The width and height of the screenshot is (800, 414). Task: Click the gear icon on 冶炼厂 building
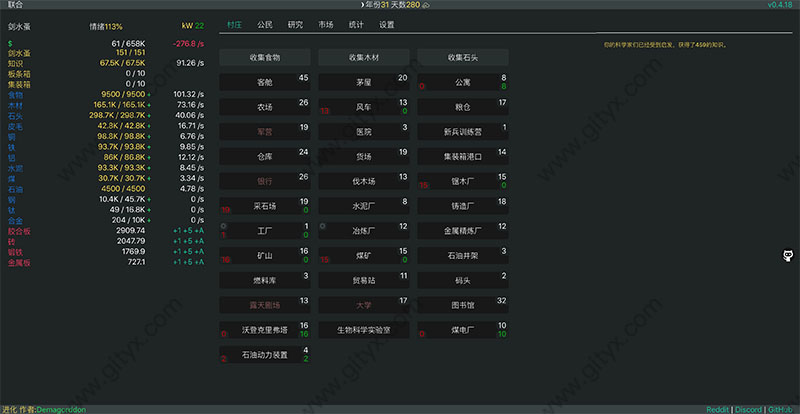pos(324,225)
